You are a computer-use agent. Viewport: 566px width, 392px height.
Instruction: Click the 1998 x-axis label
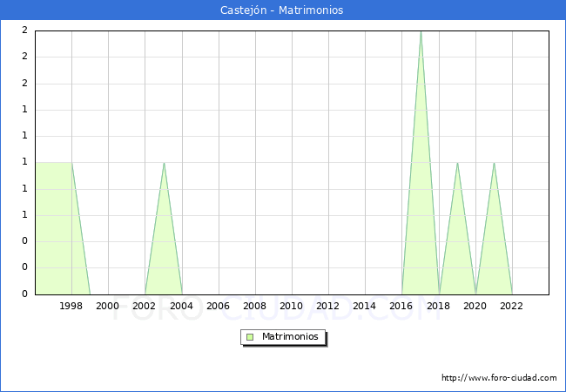tap(71, 306)
